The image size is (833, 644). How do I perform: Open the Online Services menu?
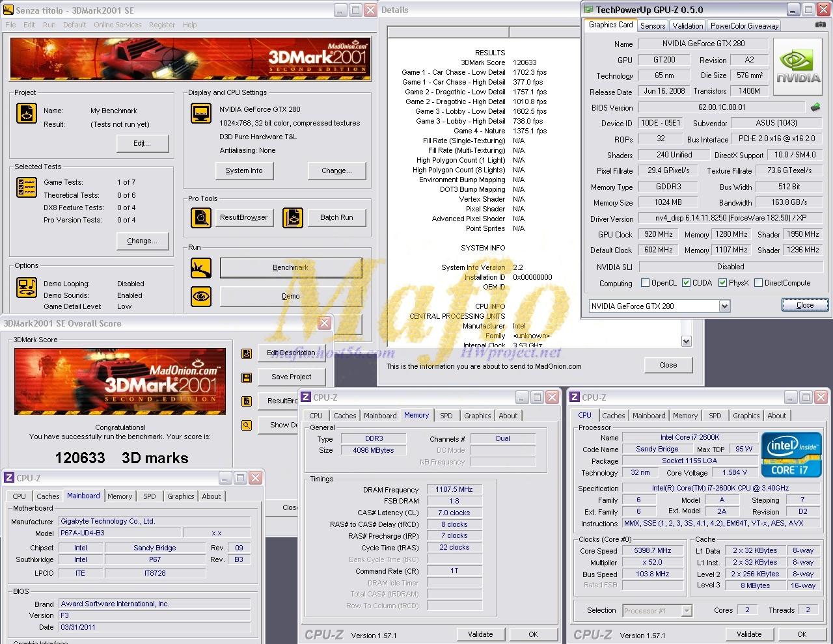coord(117,25)
